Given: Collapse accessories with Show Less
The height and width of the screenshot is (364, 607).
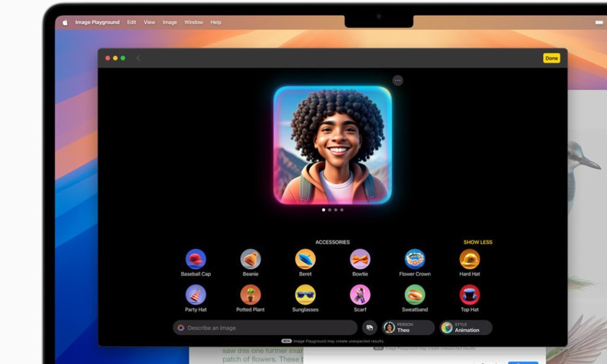Looking at the screenshot, I should coord(478,242).
